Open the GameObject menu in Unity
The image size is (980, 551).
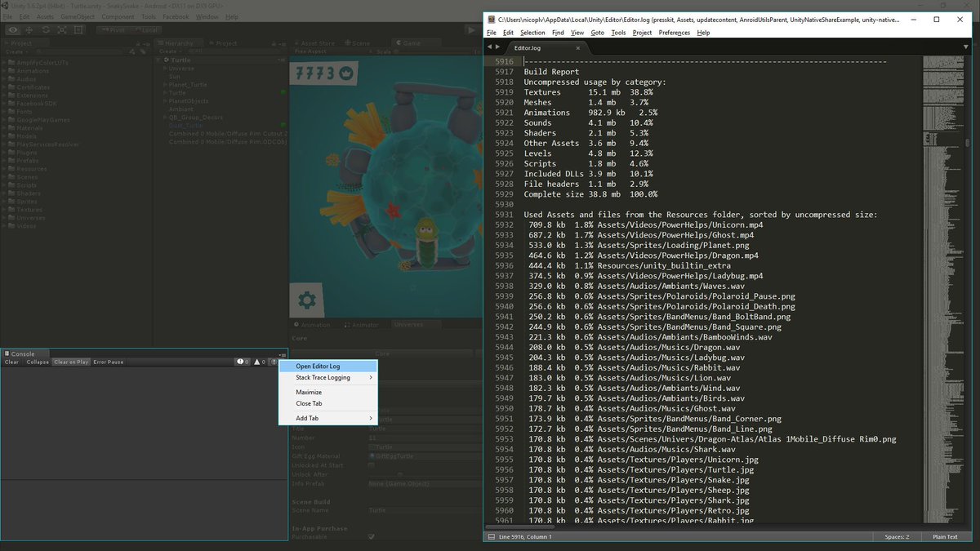click(x=78, y=16)
